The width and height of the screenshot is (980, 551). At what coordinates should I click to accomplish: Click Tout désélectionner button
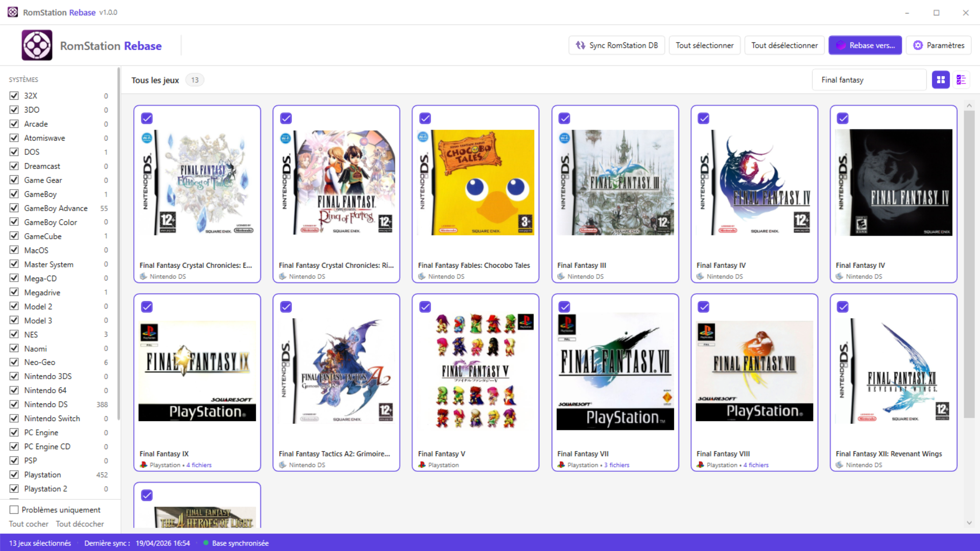784,45
